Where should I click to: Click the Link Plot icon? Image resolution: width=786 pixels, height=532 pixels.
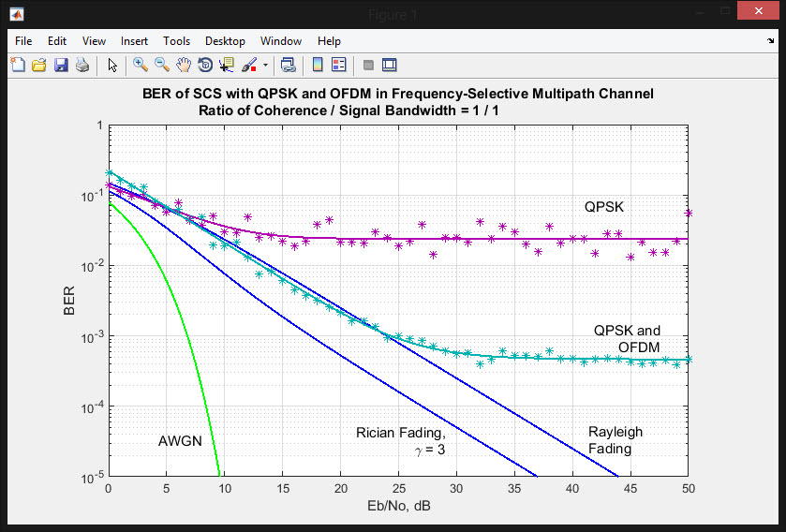(x=289, y=65)
